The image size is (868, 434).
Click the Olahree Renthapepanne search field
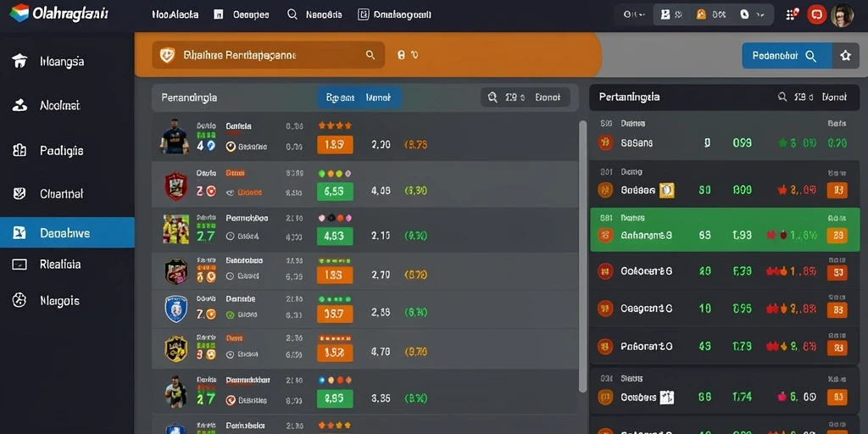[x=269, y=55]
